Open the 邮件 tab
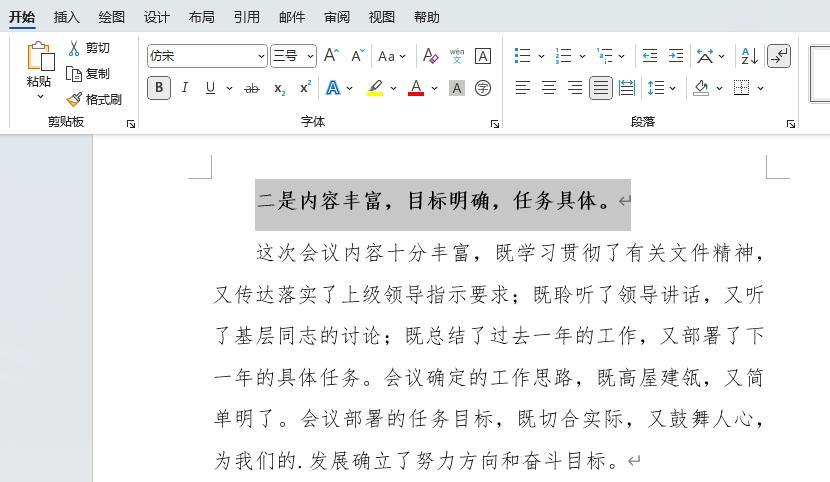The width and height of the screenshot is (830, 482). pos(292,17)
